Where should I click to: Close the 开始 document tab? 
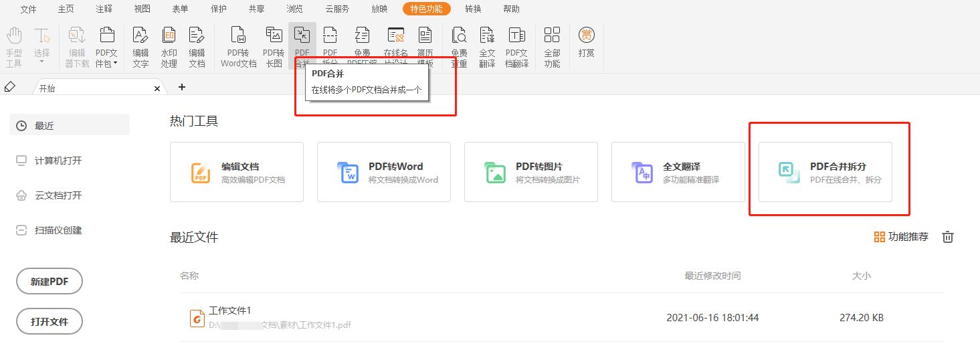pos(157,88)
